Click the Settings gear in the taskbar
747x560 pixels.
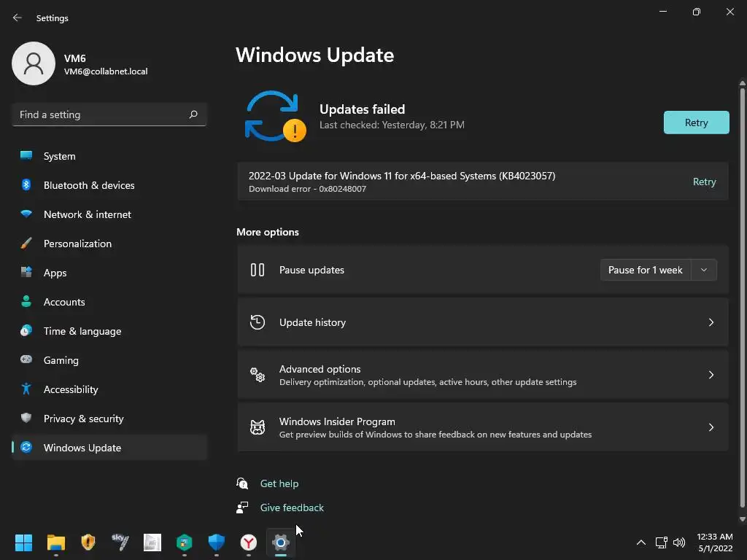(281, 542)
